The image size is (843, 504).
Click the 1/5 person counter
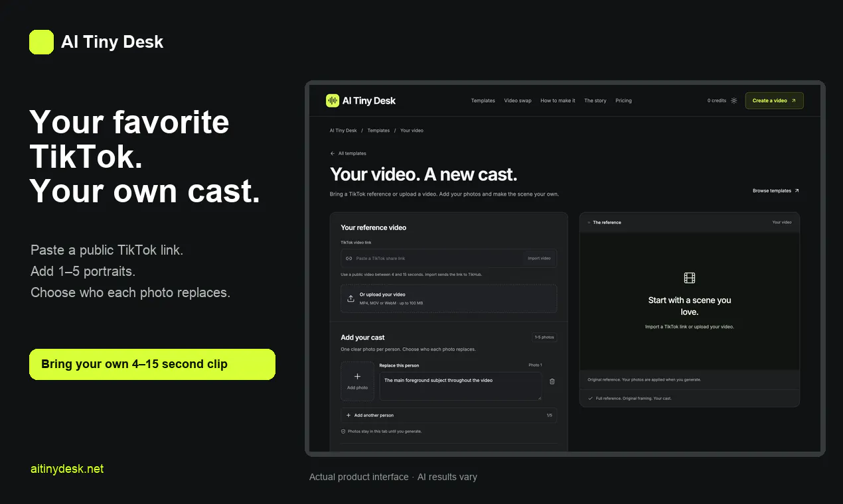point(549,415)
